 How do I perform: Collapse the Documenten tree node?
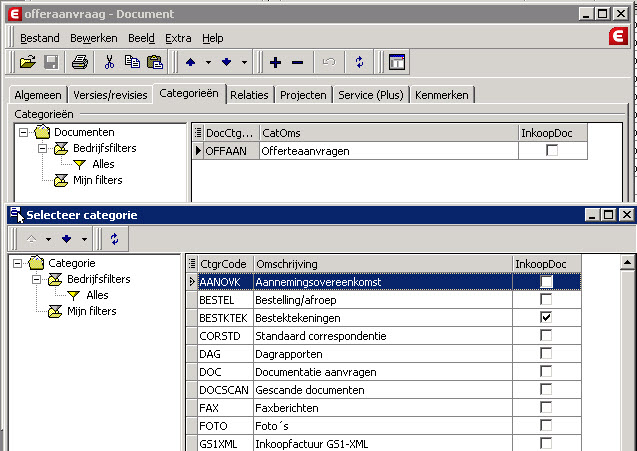24,132
